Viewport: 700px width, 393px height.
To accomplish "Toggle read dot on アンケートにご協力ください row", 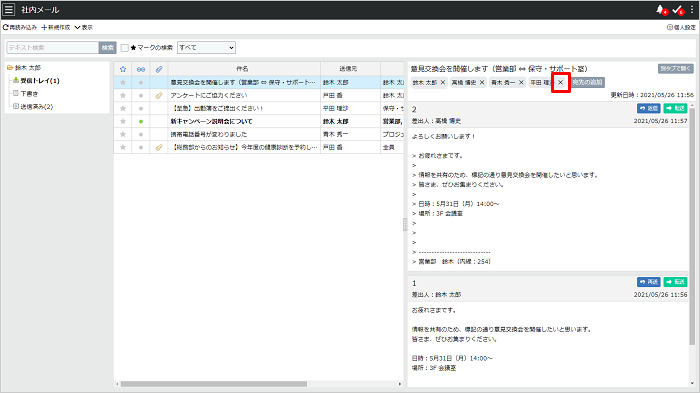I will [141, 96].
